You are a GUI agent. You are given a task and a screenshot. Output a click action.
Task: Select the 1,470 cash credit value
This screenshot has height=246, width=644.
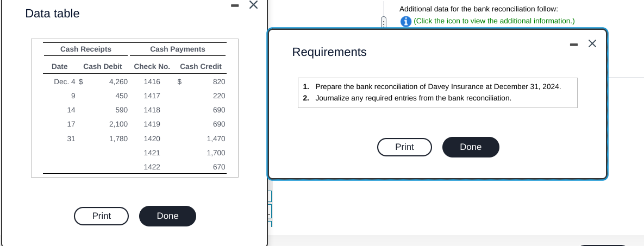(216, 139)
